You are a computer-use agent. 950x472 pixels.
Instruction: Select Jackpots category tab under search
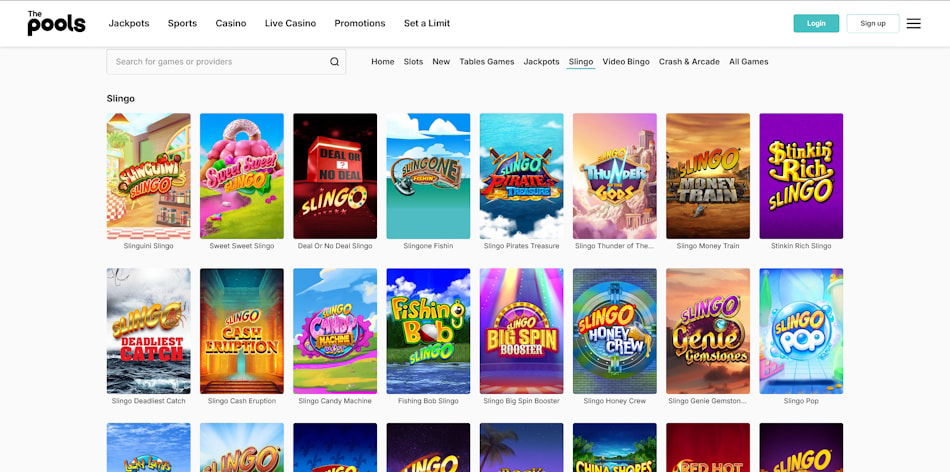click(x=542, y=62)
